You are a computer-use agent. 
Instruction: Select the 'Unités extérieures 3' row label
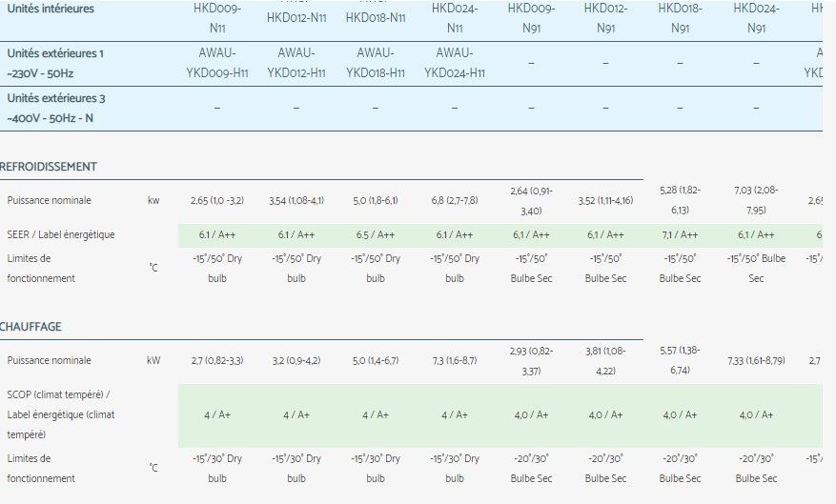[55, 108]
